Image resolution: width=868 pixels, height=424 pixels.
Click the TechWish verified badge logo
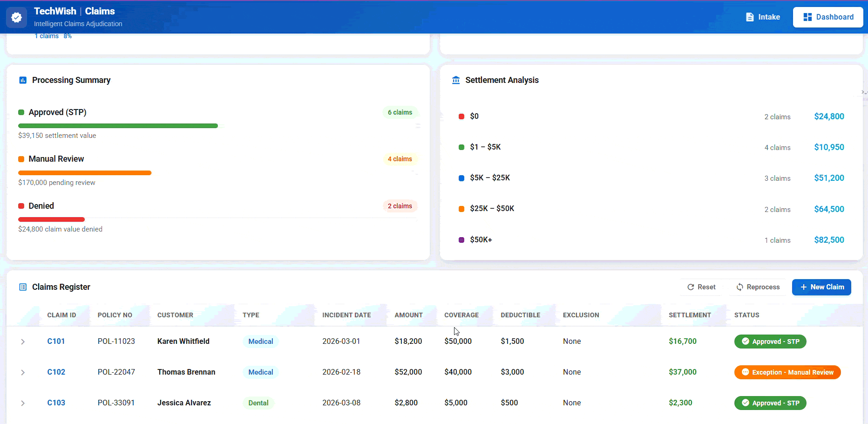pos(16,17)
